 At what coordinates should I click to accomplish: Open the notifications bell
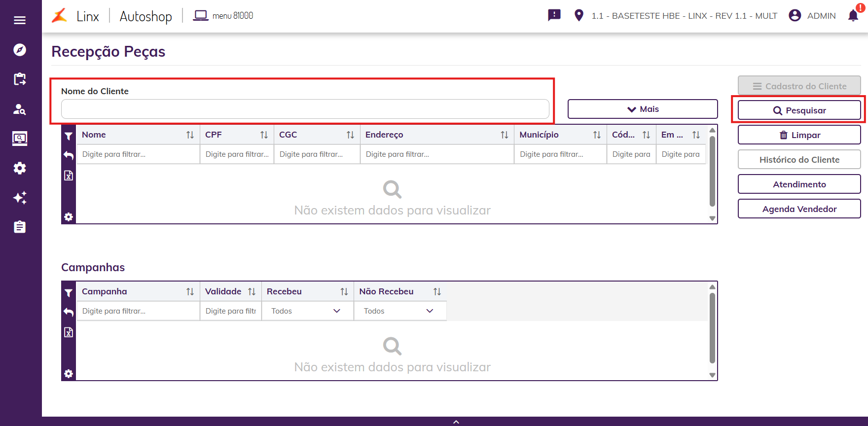pyautogui.click(x=853, y=16)
